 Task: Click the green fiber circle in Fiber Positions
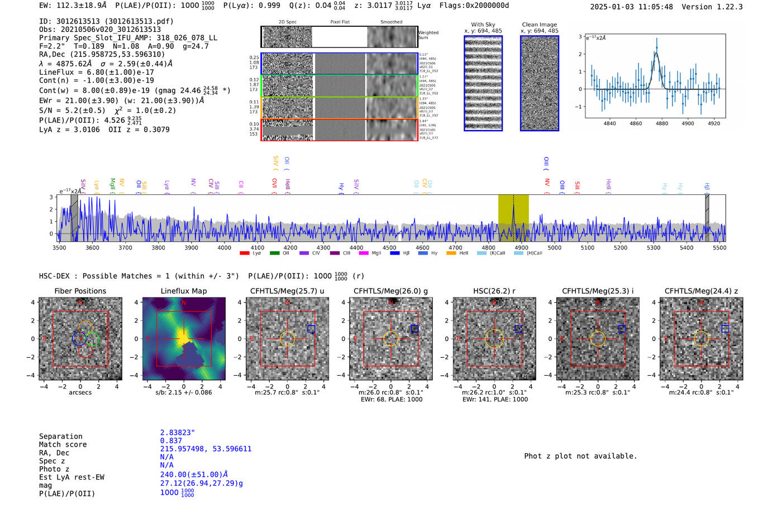[x=92, y=339]
